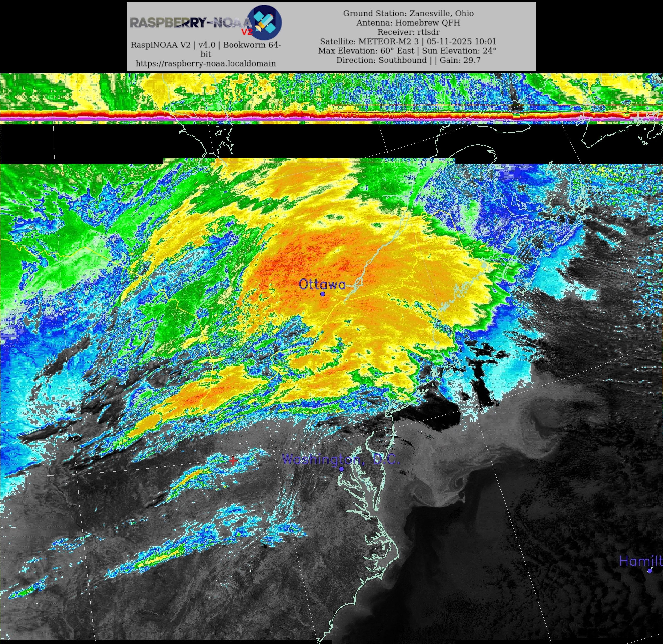Click the Raspberry-NOAA satellite logo icon
The height and width of the screenshot is (644, 663).
pos(265,22)
